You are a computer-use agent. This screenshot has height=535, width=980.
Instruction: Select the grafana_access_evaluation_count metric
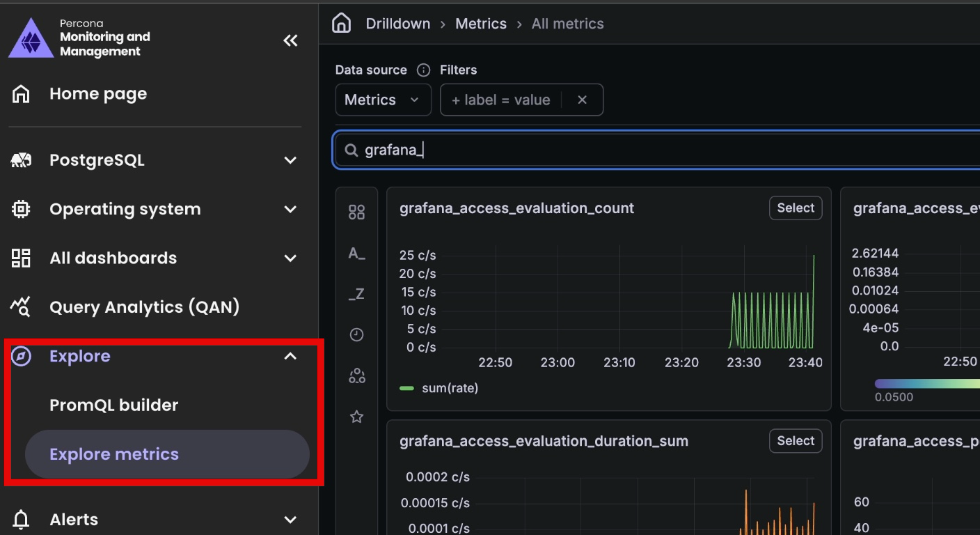(x=796, y=208)
